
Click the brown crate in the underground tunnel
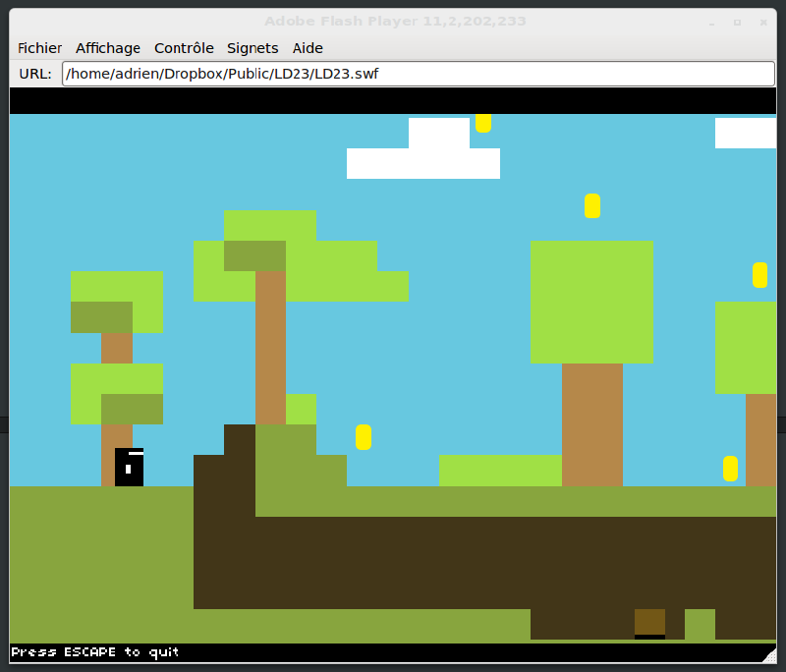coord(649,622)
